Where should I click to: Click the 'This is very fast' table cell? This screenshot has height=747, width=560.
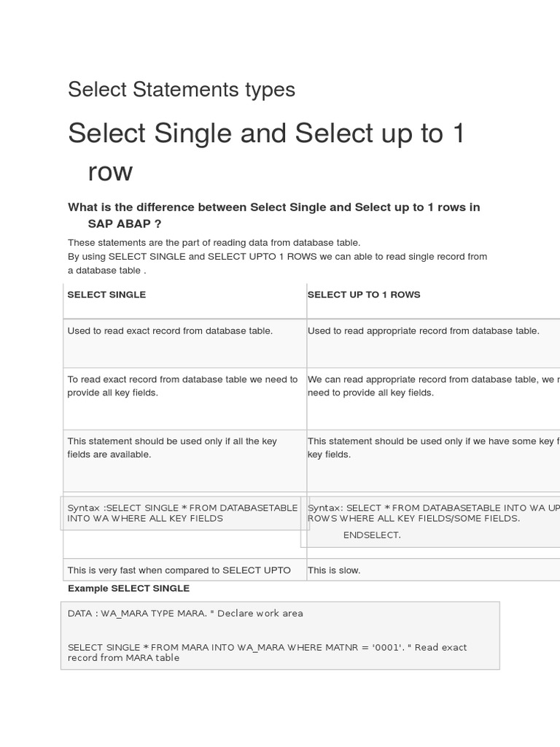point(179,570)
